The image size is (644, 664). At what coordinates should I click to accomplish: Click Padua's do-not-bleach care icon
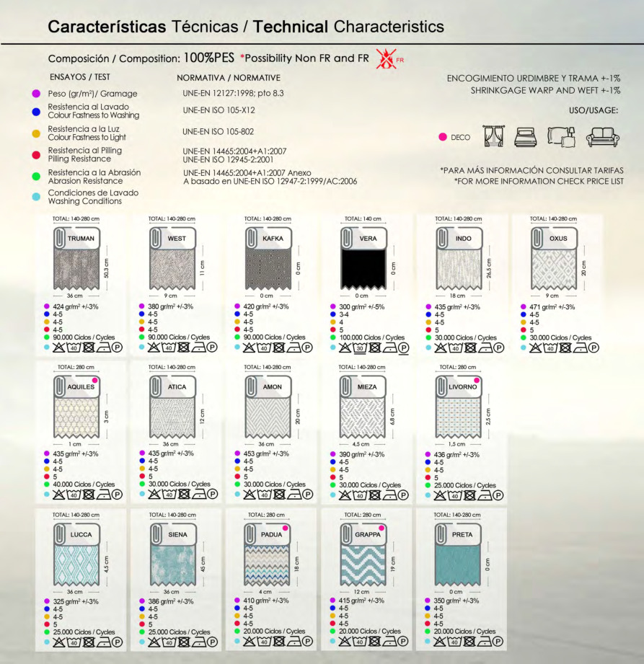coord(249,642)
